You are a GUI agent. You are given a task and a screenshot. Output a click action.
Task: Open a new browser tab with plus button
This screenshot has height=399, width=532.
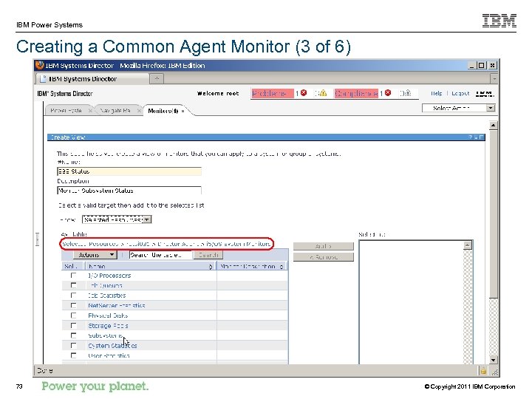[x=157, y=79]
